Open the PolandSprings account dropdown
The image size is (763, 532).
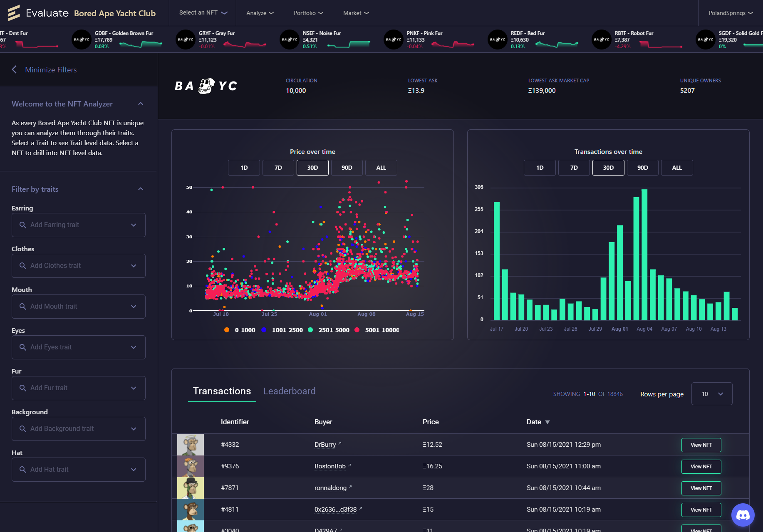coord(731,13)
